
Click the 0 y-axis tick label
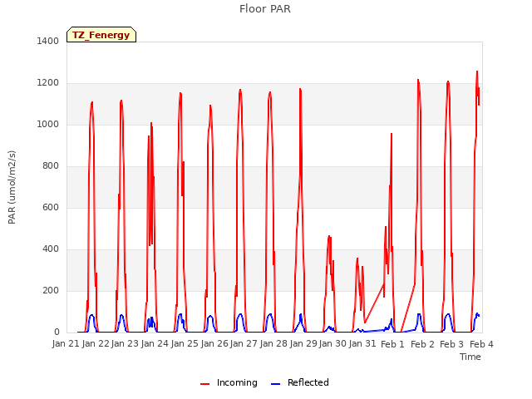click(x=57, y=332)
